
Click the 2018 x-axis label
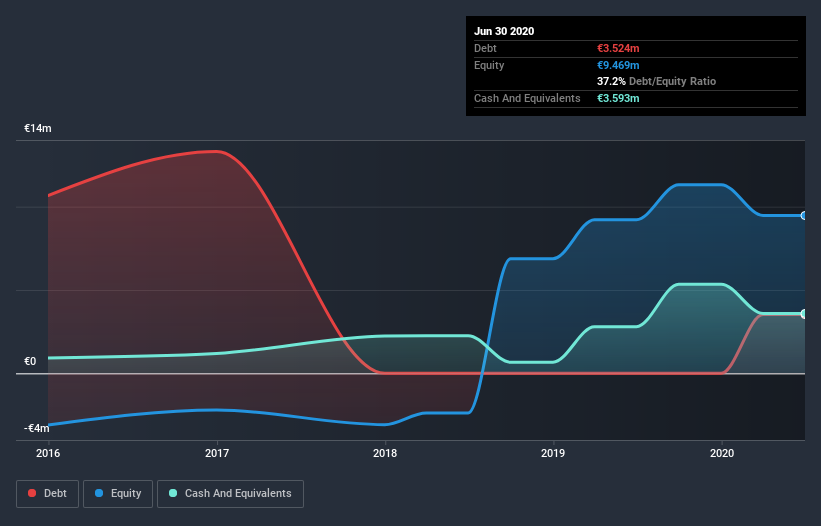[x=385, y=453]
